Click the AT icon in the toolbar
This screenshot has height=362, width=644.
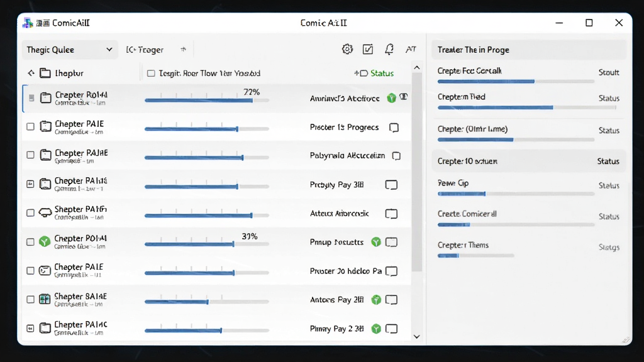pyautogui.click(x=411, y=49)
